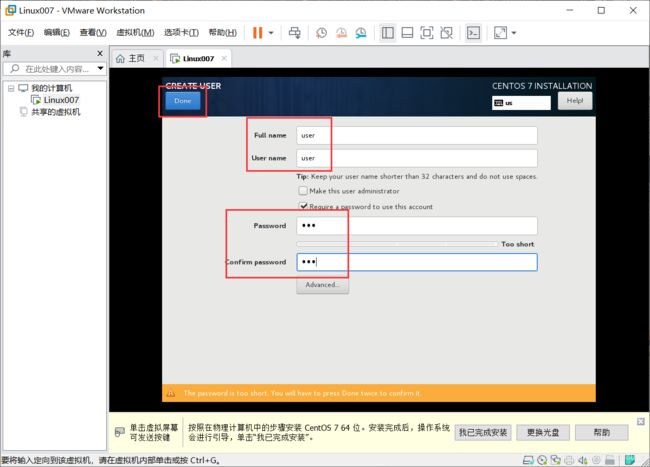The image size is (650, 467).
Task: Click the 帮助 button in install bar
Action: point(601,433)
